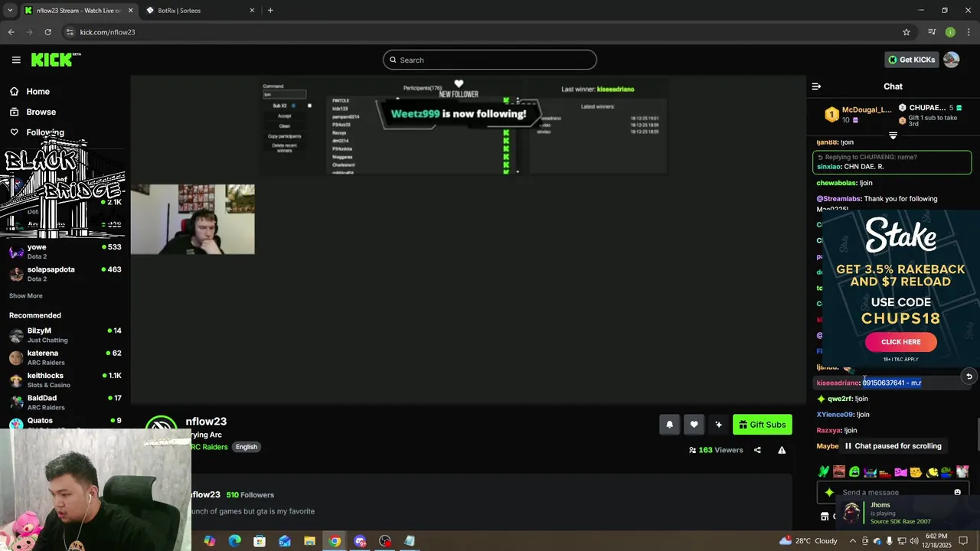
Task: Open the weather widget 28°C Cloudy
Action: (808, 541)
